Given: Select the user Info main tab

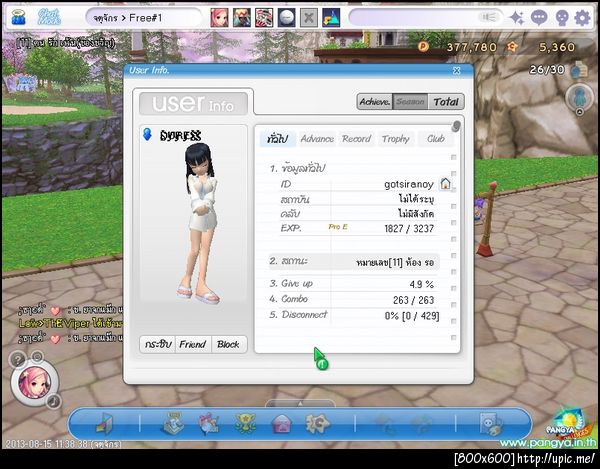Looking at the screenshot, I should pos(194,103).
